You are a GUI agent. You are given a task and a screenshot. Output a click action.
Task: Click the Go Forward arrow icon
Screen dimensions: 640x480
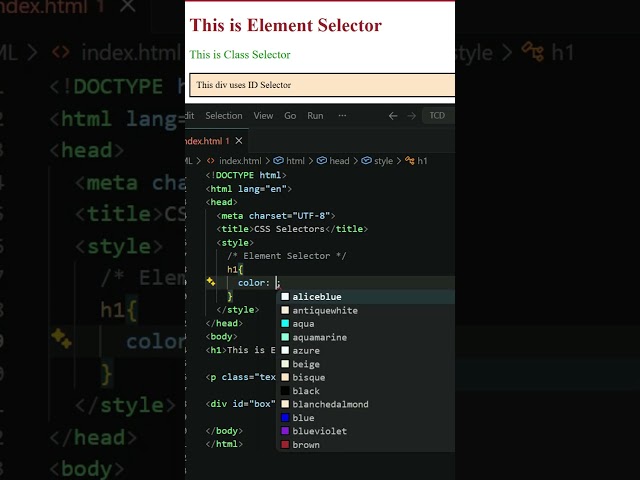(411, 116)
